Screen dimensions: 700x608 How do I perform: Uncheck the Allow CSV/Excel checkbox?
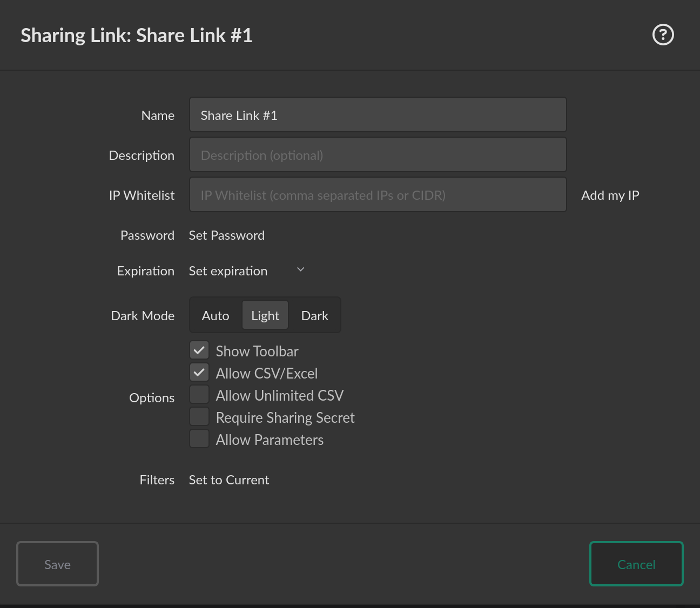(x=199, y=373)
